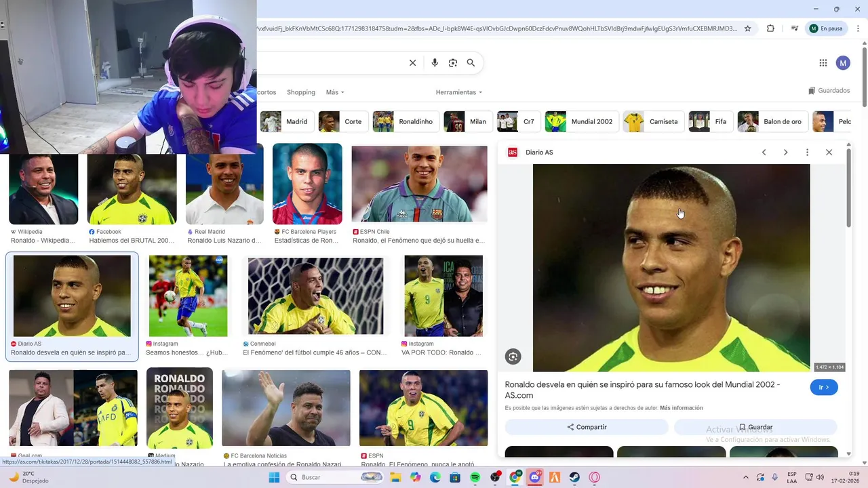Click the search magnifier icon
The width and height of the screenshot is (868, 488).
coord(471,63)
